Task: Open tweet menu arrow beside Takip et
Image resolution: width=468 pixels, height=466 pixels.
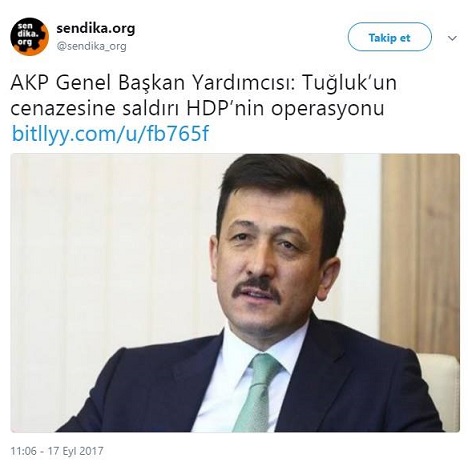Action: 452,38
